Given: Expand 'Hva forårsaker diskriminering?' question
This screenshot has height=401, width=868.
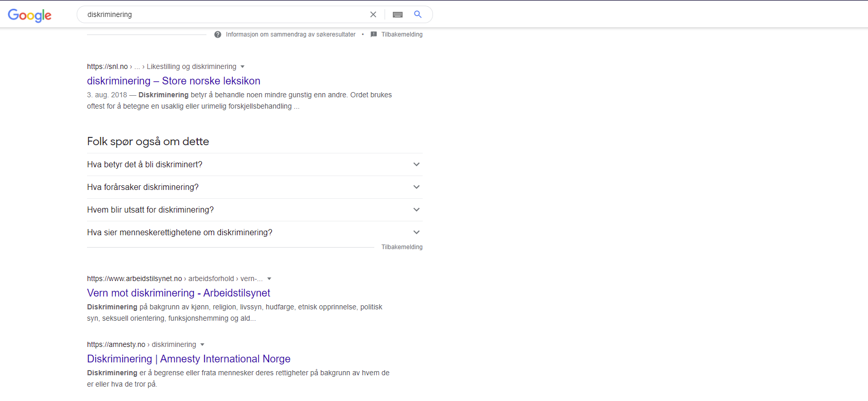Looking at the screenshot, I should click(255, 187).
